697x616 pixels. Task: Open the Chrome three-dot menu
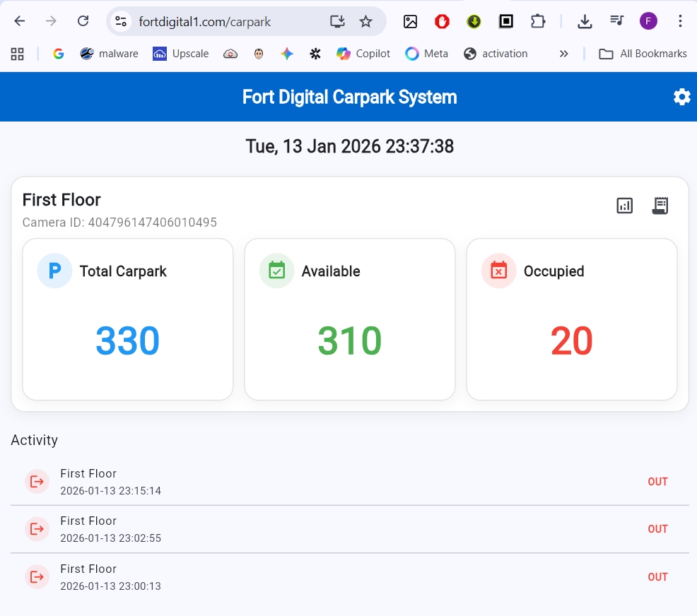(680, 21)
